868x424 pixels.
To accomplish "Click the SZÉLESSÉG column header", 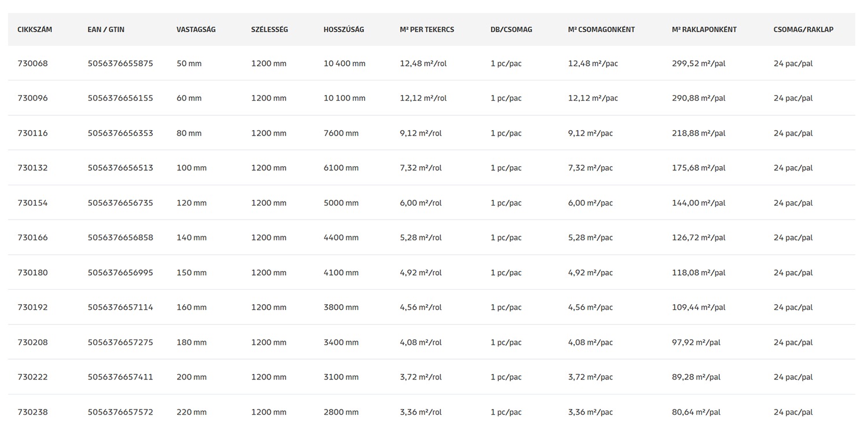I will [x=270, y=30].
